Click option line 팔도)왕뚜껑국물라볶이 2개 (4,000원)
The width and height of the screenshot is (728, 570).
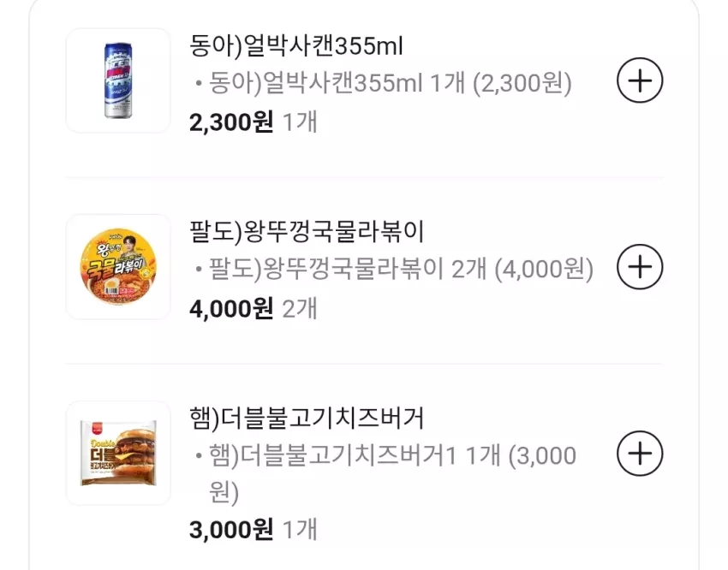click(395, 270)
